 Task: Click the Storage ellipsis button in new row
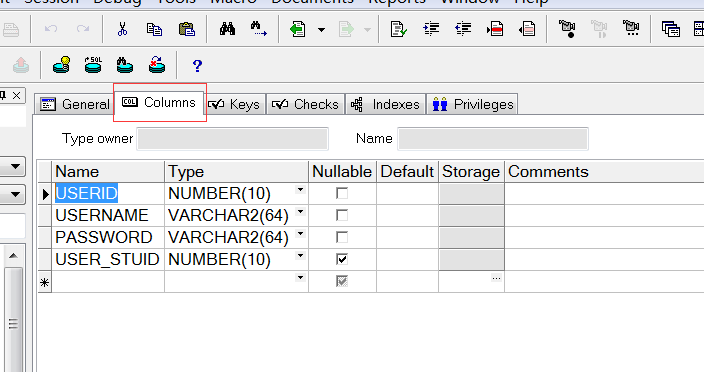[x=496, y=278]
